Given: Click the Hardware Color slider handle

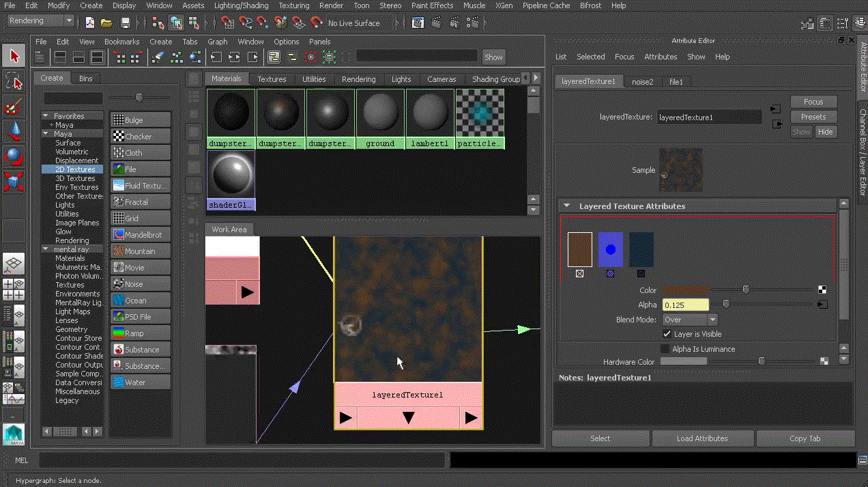Looking at the screenshot, I should pyautogui.click(x=762, y=361).
